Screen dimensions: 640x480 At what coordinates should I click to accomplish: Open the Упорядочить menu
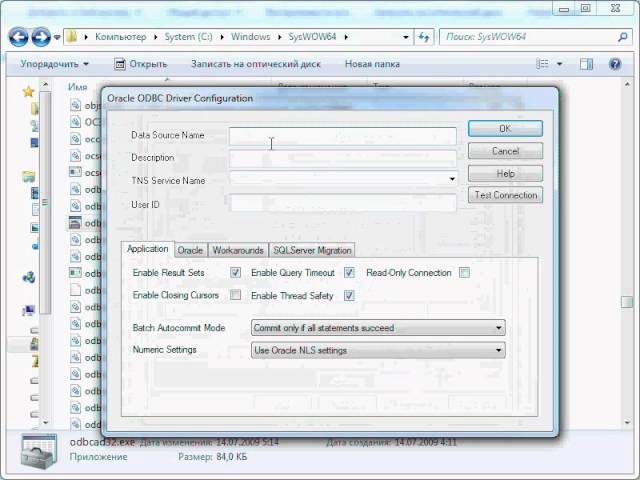54,64
